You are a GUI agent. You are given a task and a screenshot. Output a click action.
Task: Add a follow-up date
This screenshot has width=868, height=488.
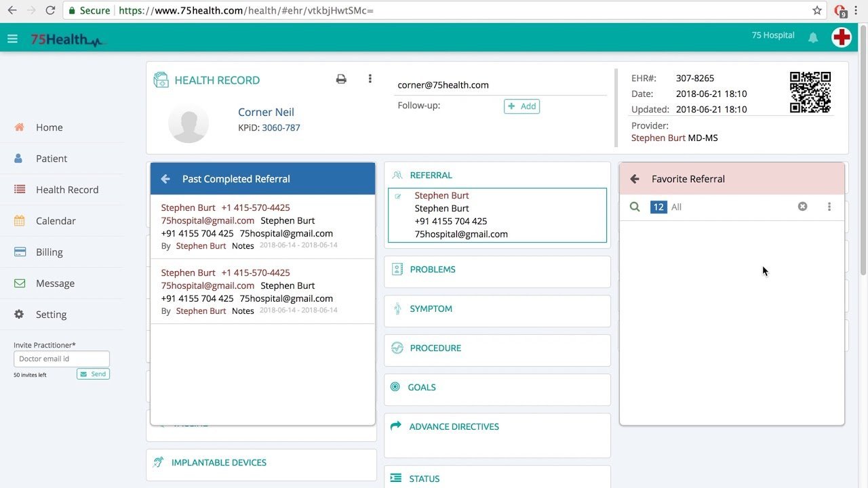pos(521,106)
